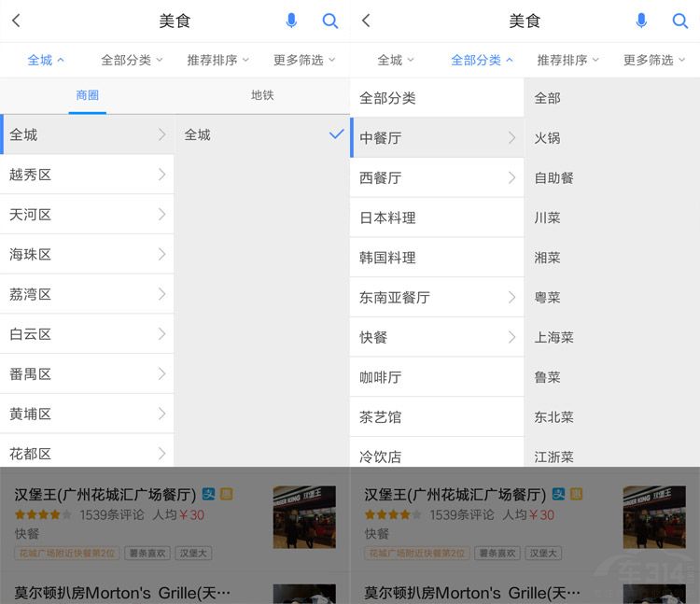Select the 商圈 tab
The width and height of the screenshot is (700, 604).
(87, 95)
